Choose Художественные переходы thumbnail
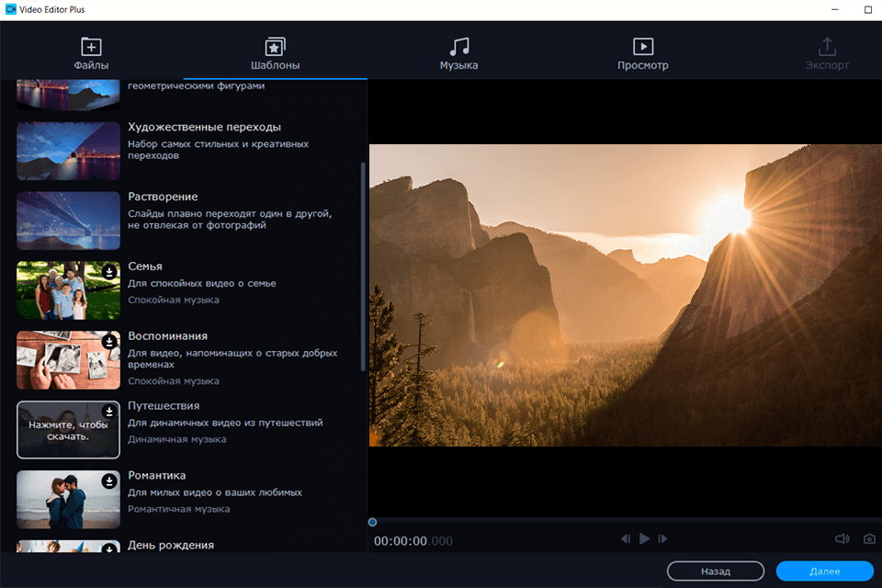 [x=69, y=151]
